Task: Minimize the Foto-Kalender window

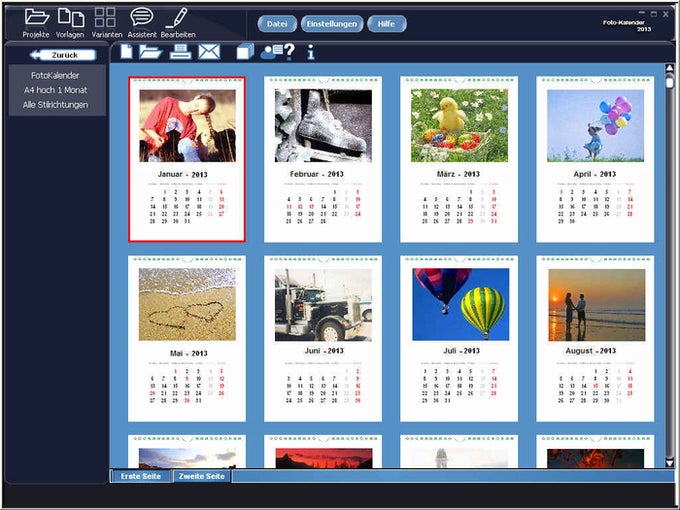Action: [642, 13]
